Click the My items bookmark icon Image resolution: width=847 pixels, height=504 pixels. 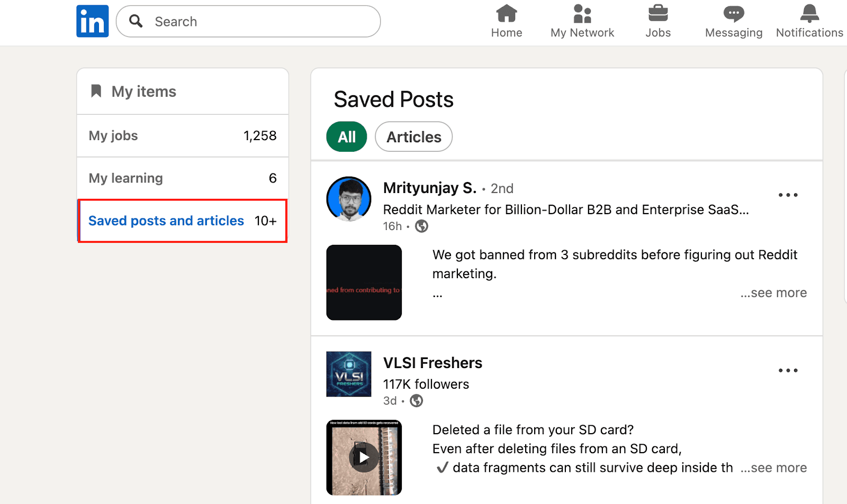(x=95, y=91)
